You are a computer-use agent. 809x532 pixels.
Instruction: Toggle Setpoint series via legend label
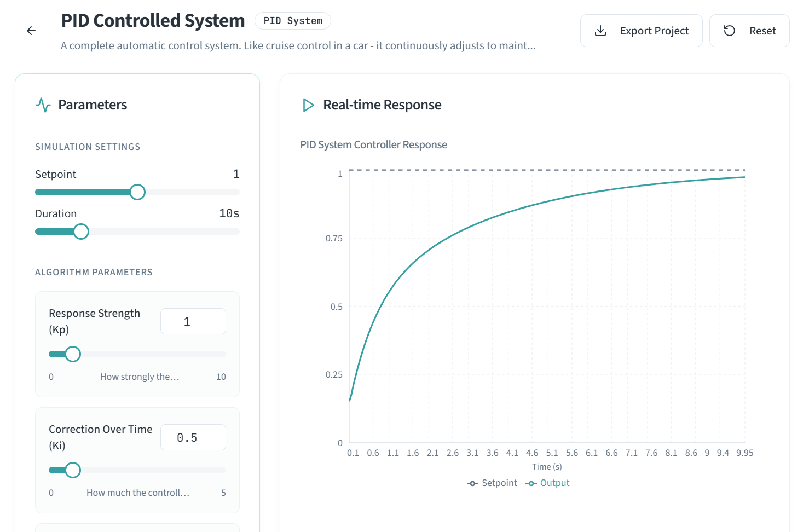click(499, 483)
